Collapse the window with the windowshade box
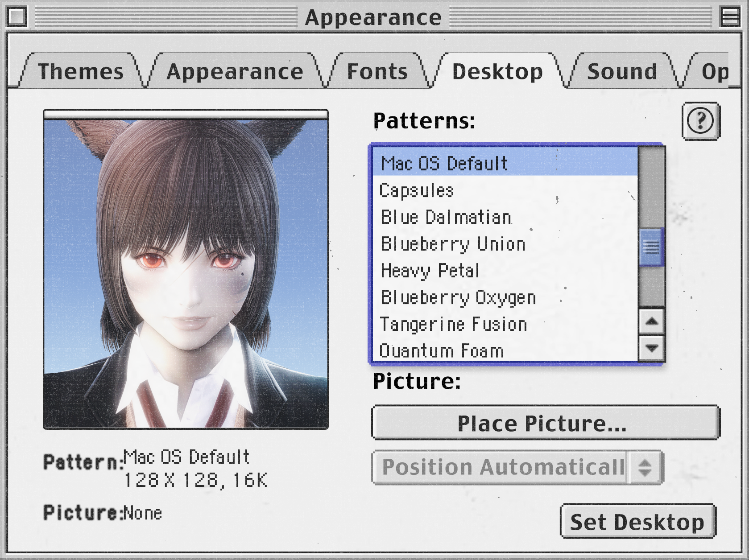The height and width of the screenshot is (560, 749). pos(730,17)
